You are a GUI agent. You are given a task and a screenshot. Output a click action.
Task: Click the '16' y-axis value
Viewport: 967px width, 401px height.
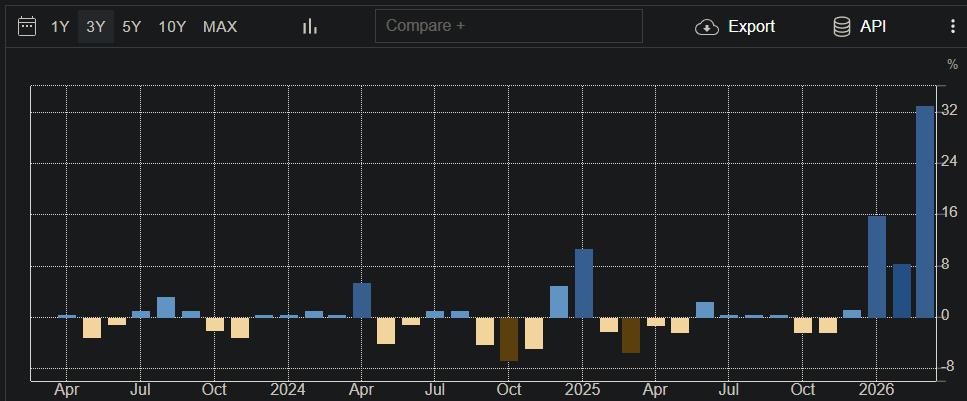pyautogui.click(x=950, y=213)
